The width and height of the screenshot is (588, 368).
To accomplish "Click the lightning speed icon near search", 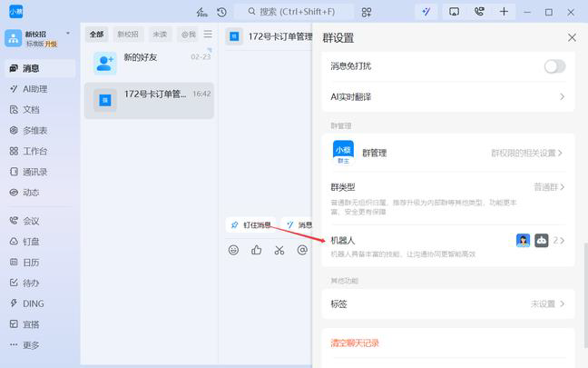I will click(x=201, y=12).
